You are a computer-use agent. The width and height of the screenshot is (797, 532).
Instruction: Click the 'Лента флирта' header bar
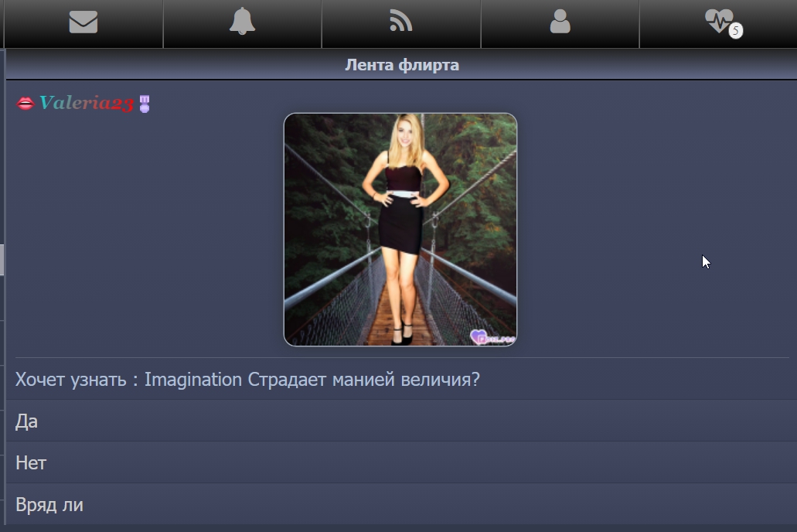401,65
